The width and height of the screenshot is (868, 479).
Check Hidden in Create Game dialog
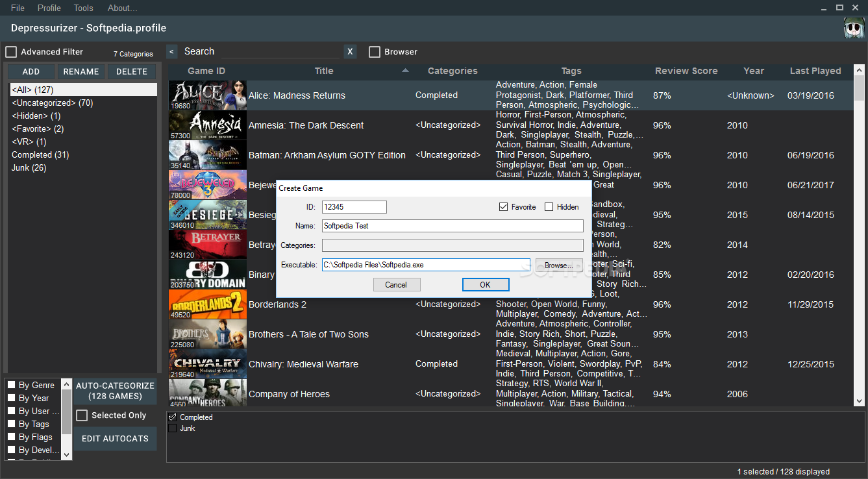coord(549,207)
